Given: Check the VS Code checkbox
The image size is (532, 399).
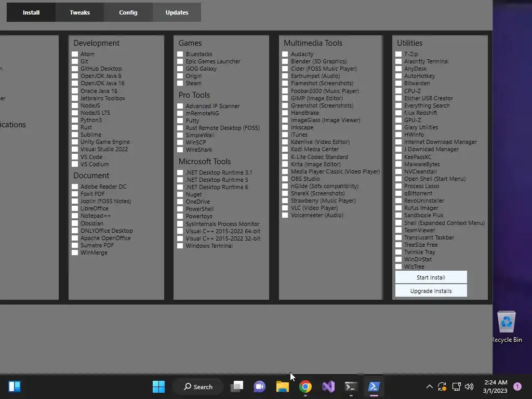Looking at the screenshot, I should [x=75, y=157].
